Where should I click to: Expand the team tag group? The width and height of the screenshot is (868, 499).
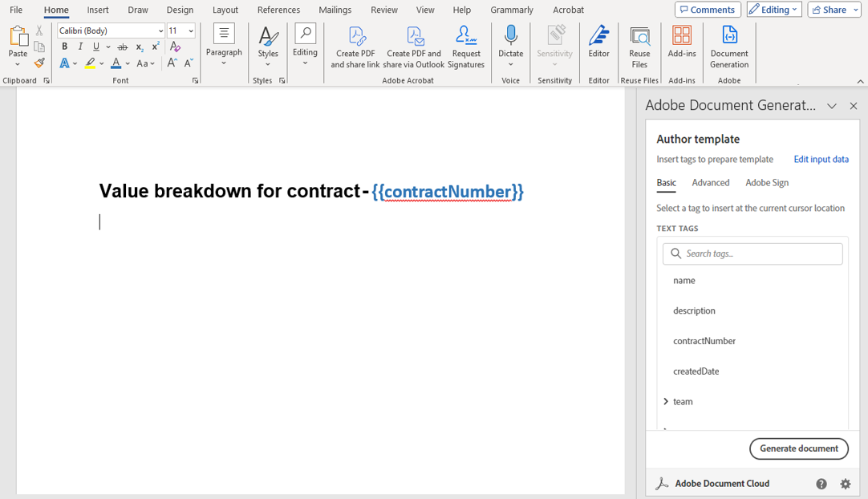coord(666,401)
